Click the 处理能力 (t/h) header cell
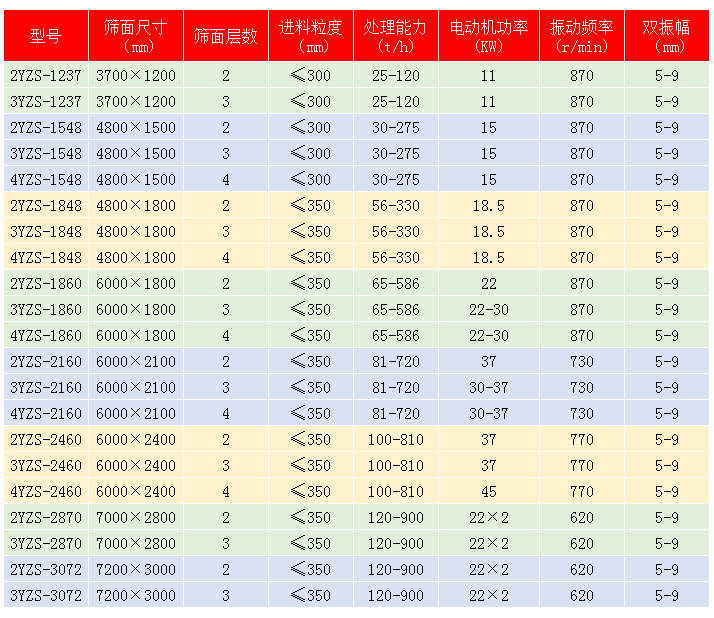This screenshot has height=618, width=714. (396, 36)
